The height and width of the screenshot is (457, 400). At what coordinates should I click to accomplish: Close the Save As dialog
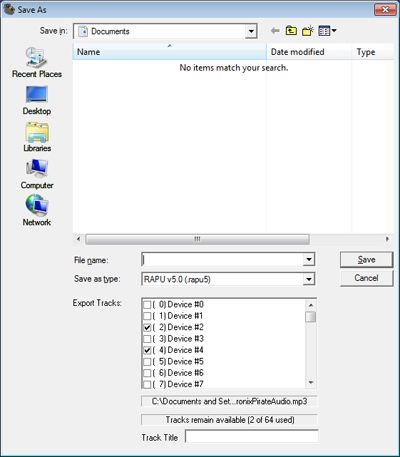385,9
